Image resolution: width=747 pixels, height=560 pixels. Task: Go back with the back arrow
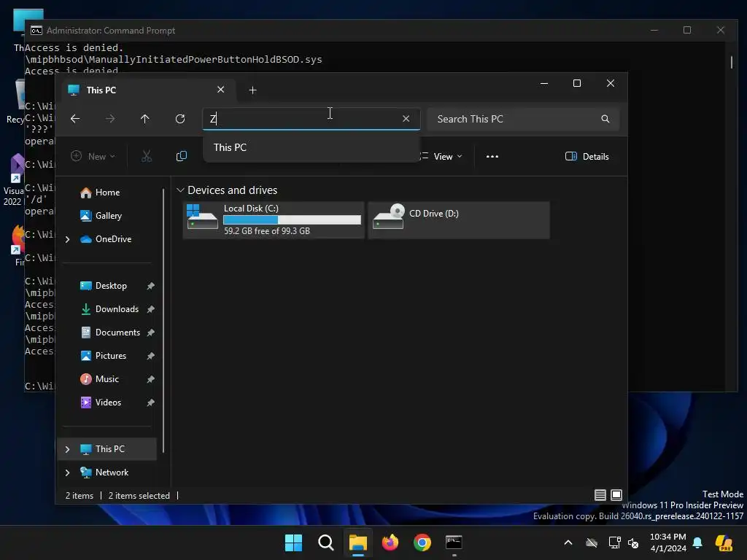pos(75,119)
